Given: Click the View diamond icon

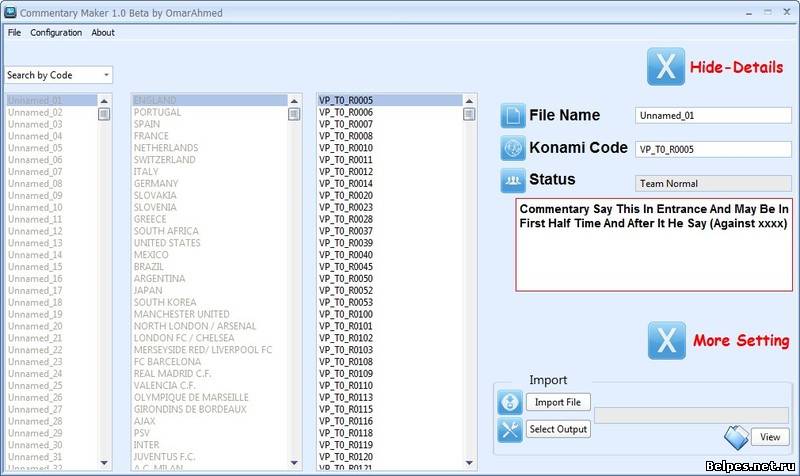Looking at the screenshot, I should pos(736,437).
